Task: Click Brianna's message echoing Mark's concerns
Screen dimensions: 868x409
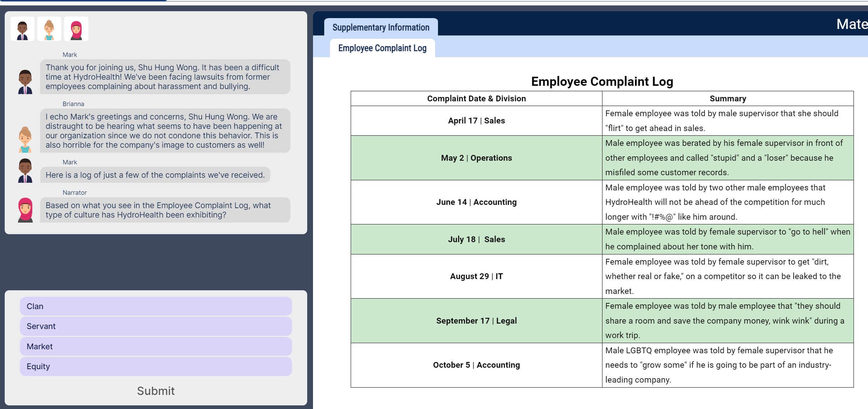Action: pyautogui.click(x=165, y=131)
